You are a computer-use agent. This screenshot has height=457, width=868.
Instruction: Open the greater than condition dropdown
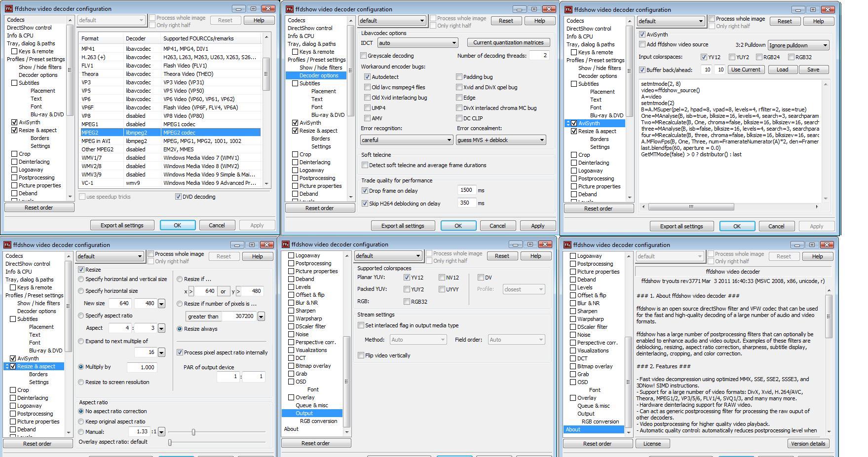click(261, 316)
